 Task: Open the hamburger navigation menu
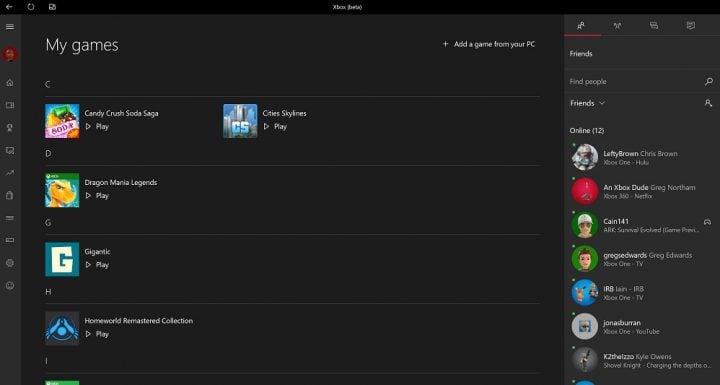click(x=10, y=27)
